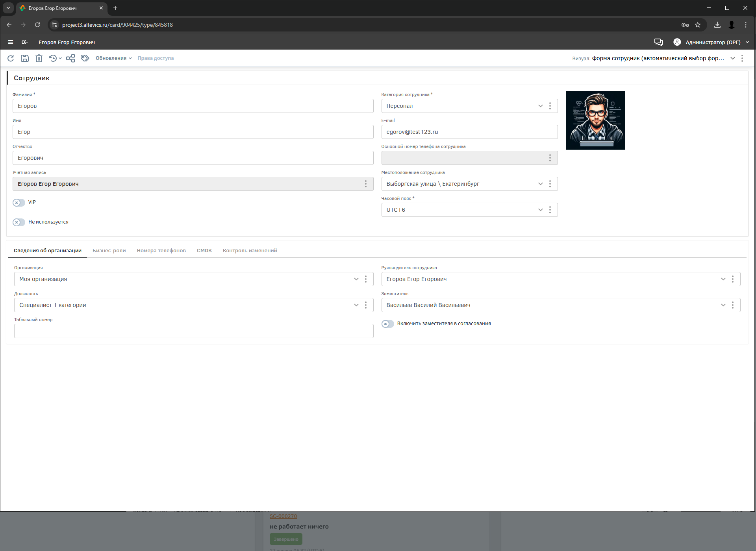Expand 'Категория сотрудника' dropdown
The height and width of the screenshot is (551, 756).
click(x=540, y=106)
